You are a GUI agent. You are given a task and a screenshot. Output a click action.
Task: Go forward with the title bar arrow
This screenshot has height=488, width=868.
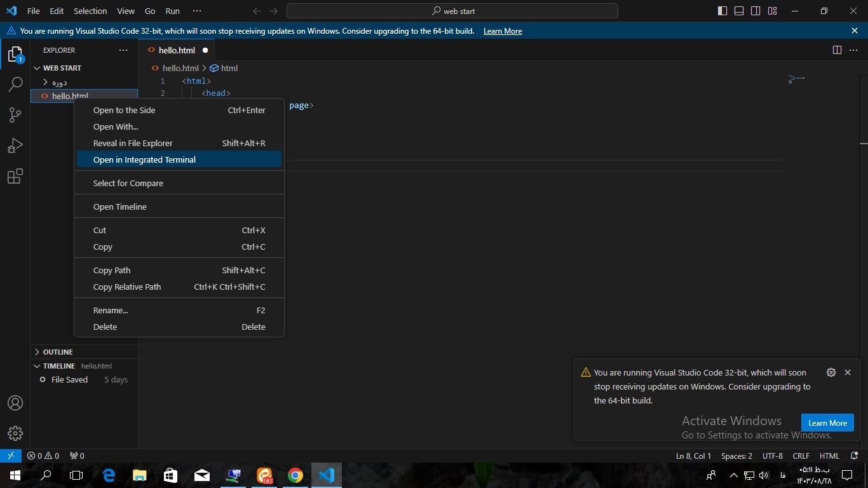(x=273, y=11)
